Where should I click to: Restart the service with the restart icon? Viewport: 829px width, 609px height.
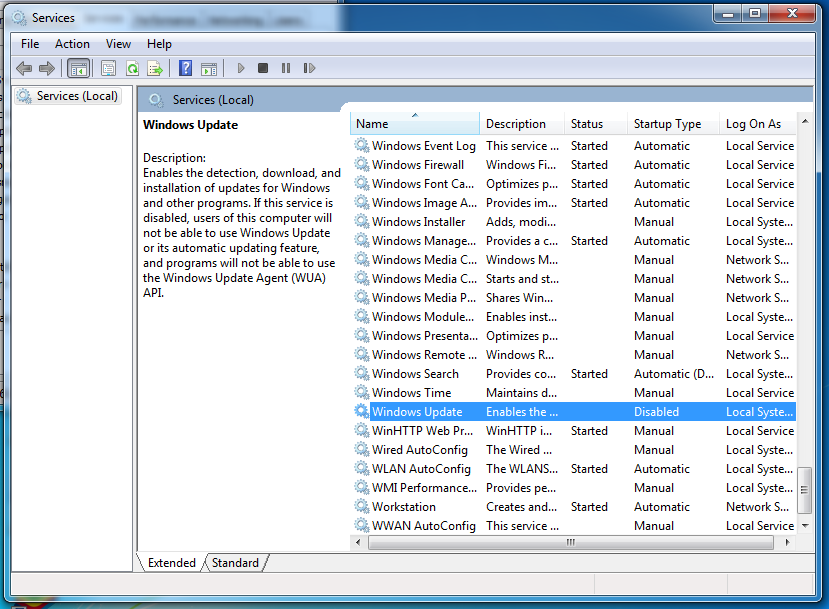[x=309, y=68]
